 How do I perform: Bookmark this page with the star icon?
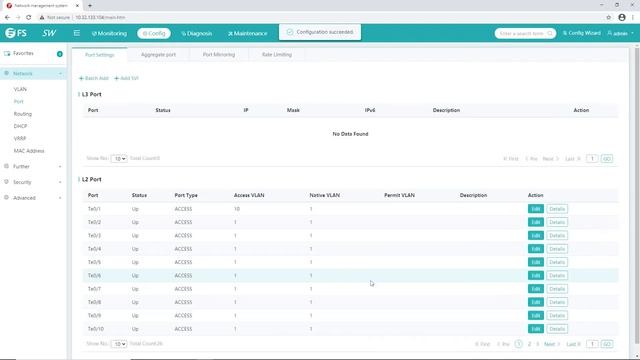pos(609,18)
